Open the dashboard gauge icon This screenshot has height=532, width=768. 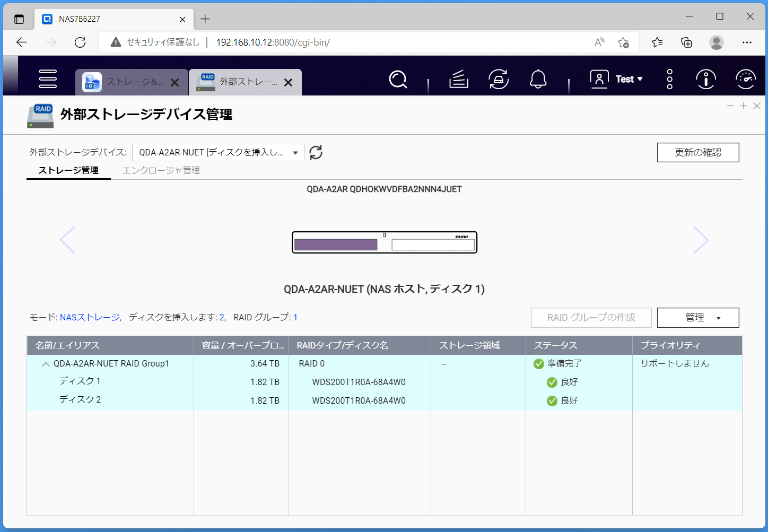(x=746, y=80)
